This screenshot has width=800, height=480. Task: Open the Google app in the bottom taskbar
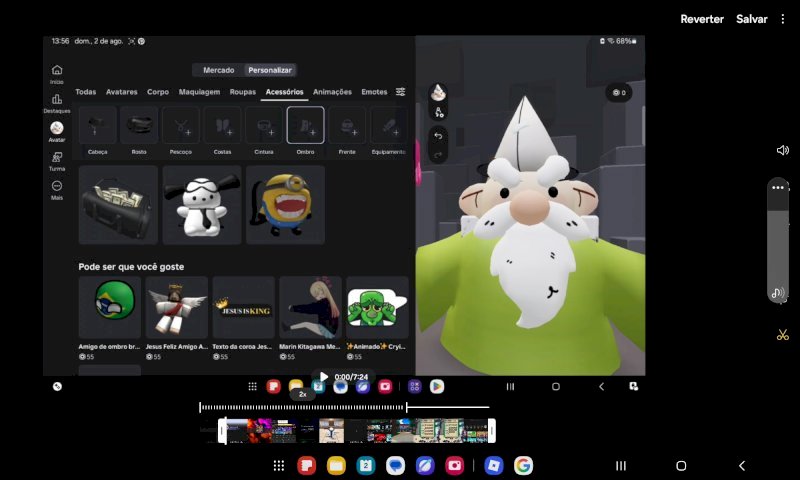point(523,465)
